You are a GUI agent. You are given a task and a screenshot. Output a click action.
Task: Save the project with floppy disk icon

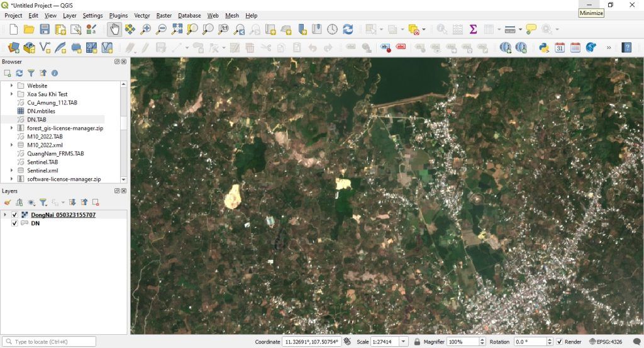45,29
